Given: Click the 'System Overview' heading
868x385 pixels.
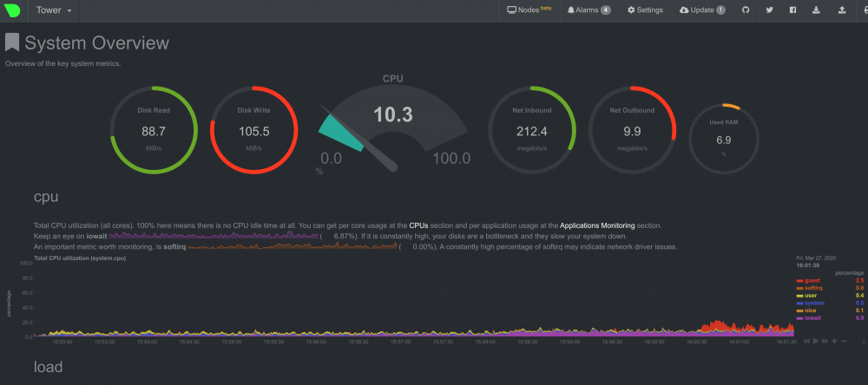Looking at the screenshot, I should pyautogui.click(x=97, y=43).
